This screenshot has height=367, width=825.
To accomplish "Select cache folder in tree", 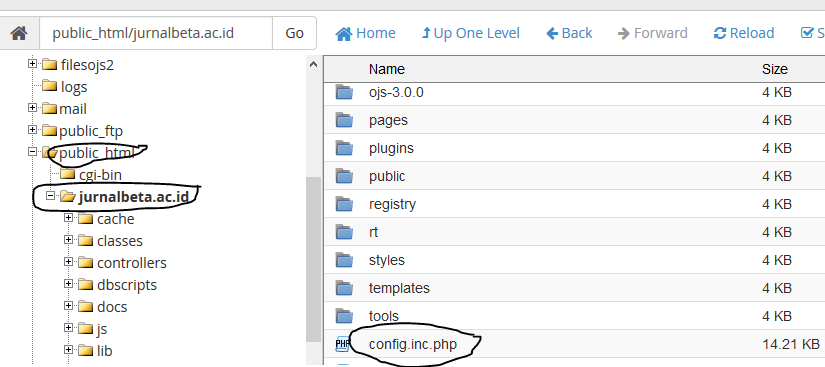I will pos(116,219).
